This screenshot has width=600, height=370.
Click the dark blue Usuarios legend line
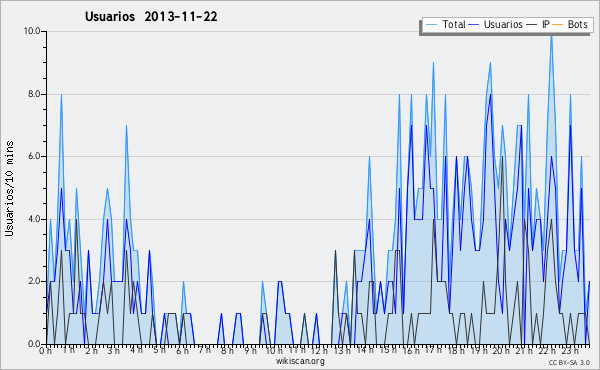[474, 25]
